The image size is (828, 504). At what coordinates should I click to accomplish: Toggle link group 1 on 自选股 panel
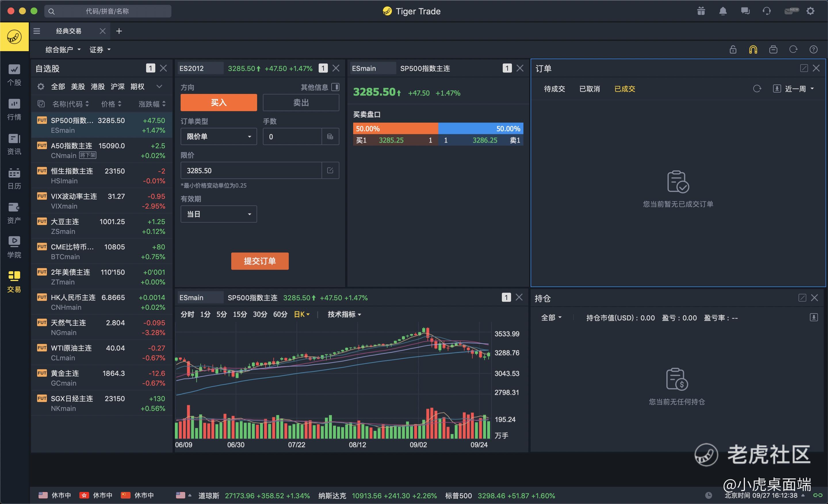coord(150,68)
